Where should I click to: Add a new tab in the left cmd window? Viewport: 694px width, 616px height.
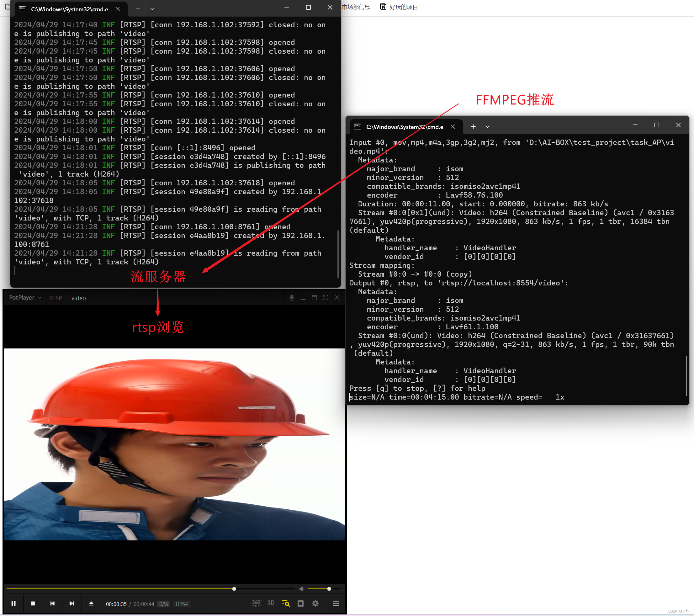pos(138,9)
